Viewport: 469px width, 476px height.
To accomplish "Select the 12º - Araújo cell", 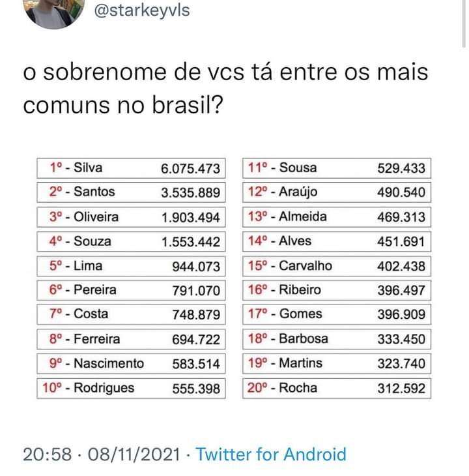I will click(283, 192).
